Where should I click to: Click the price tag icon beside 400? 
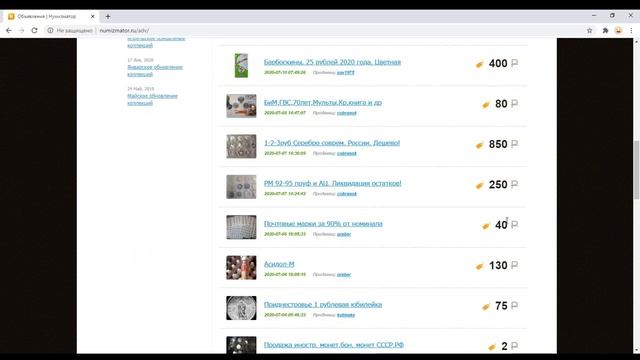[480, 64]
